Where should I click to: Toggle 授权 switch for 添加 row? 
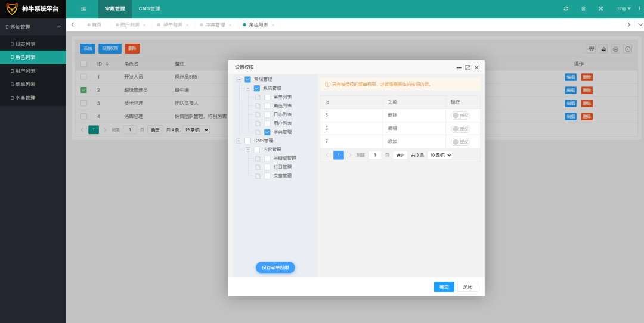pos(460,142)
